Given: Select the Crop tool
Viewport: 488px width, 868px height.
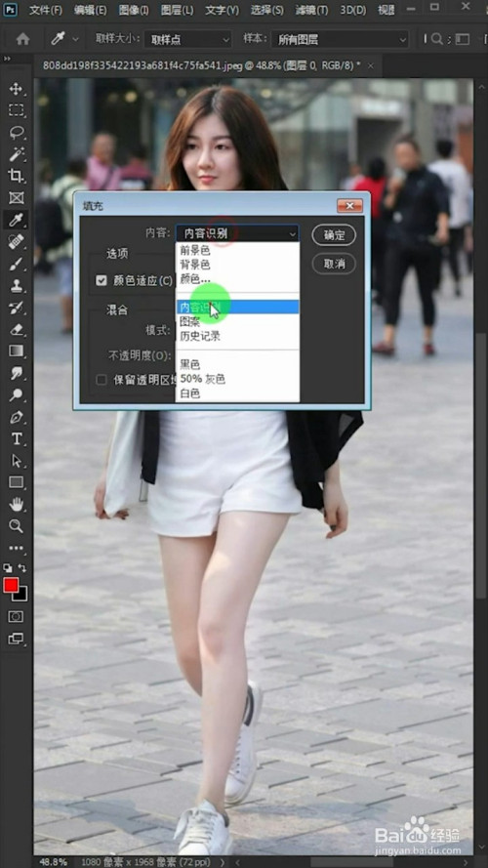Looking at the screenshot, I should point(16,176).
